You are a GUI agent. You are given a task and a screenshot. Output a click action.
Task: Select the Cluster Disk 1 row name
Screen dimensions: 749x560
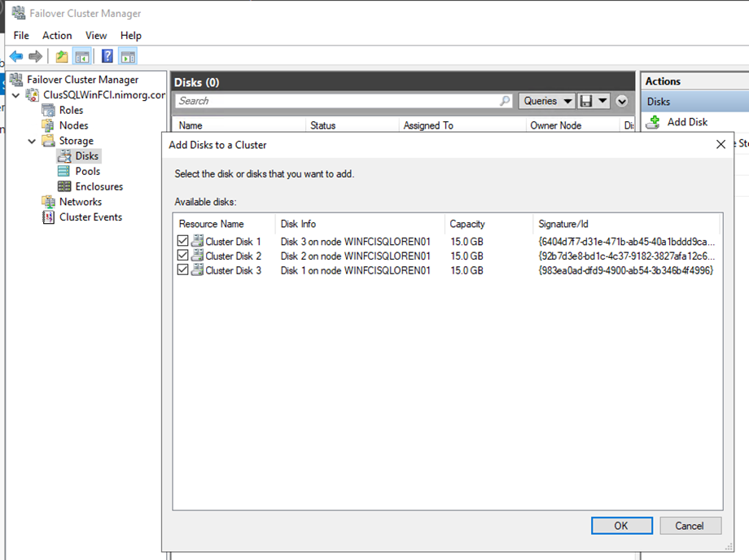click(233, 242)
